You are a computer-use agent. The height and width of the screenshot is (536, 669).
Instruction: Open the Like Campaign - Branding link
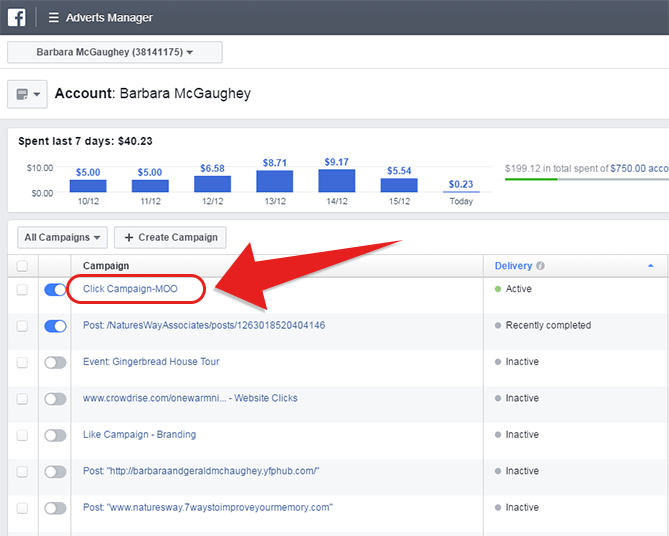[140, 434]
